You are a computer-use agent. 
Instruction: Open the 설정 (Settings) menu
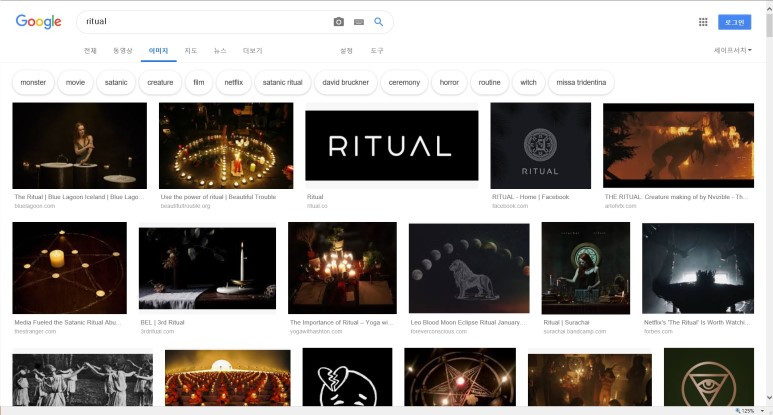(x=347, y=51)
